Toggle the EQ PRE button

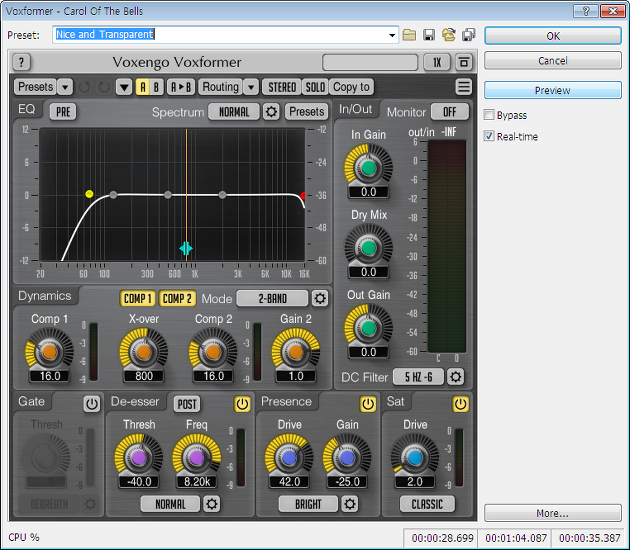click(63, 112)
